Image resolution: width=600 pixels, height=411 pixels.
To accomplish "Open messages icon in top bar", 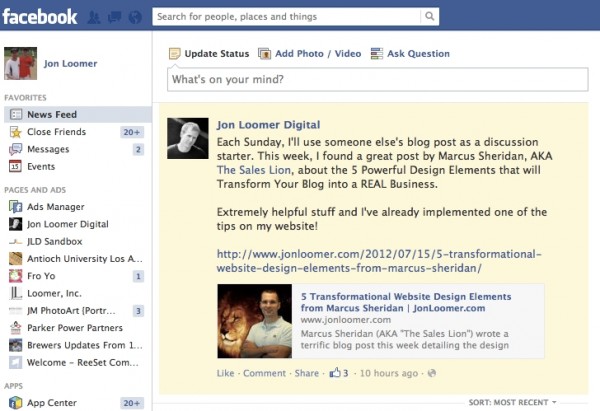I will [114, 17].
